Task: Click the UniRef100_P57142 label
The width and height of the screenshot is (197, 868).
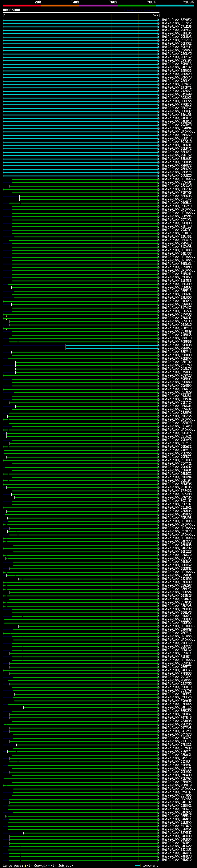Action: (177, 200)
